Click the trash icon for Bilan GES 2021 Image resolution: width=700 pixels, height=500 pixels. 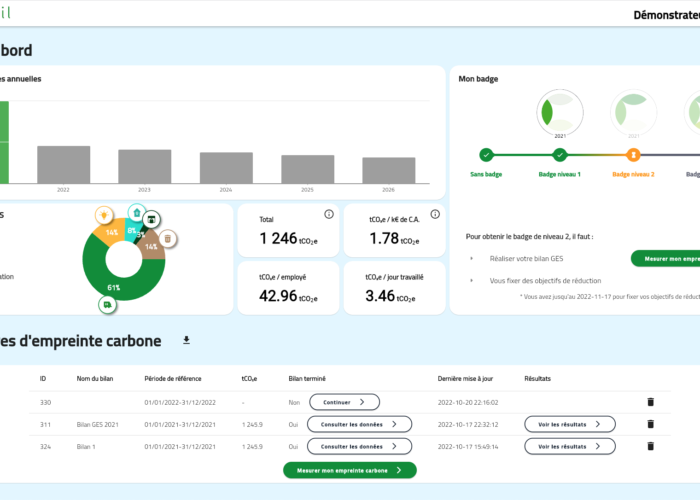650,424
